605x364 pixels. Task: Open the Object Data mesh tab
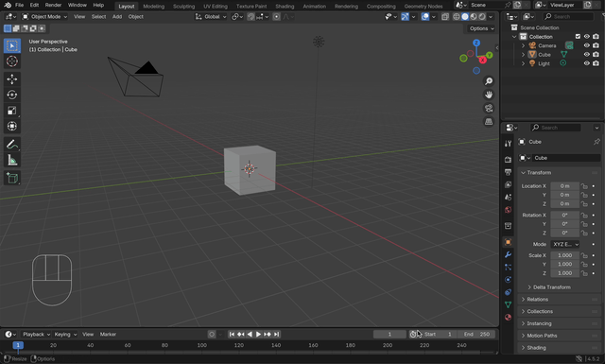click(x=508, y=304)
